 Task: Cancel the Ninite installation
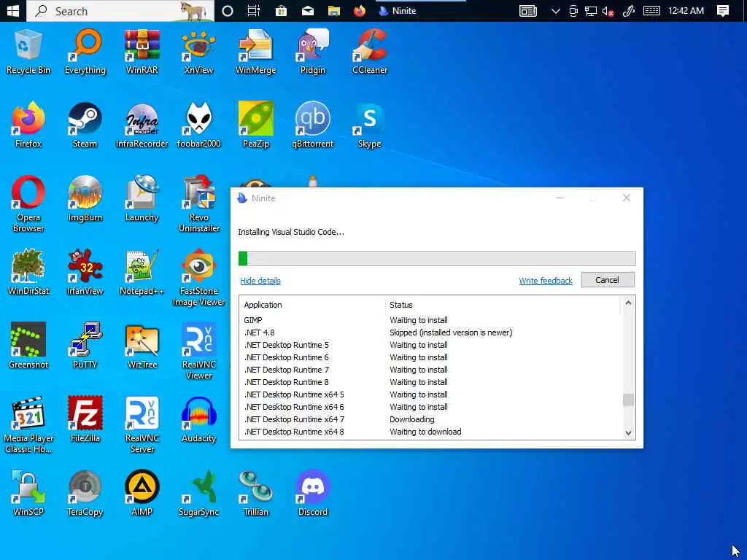coord(608,280)
